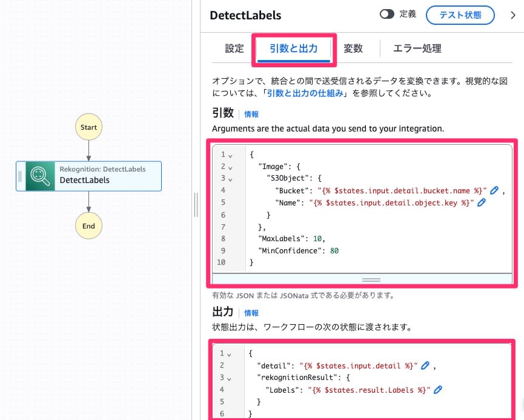Click the "Labels" key in output JSON

[282, 390]
